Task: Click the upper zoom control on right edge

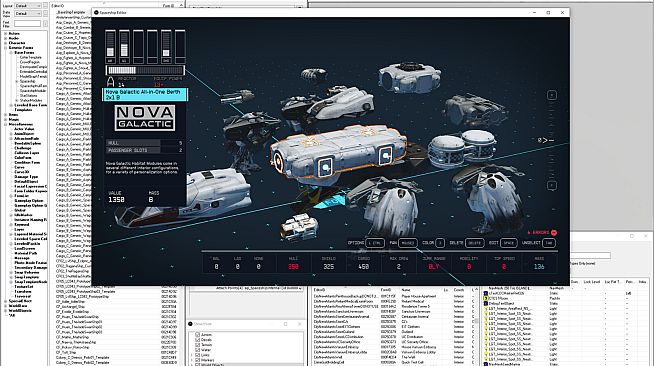Action: [x=551, y=95]
